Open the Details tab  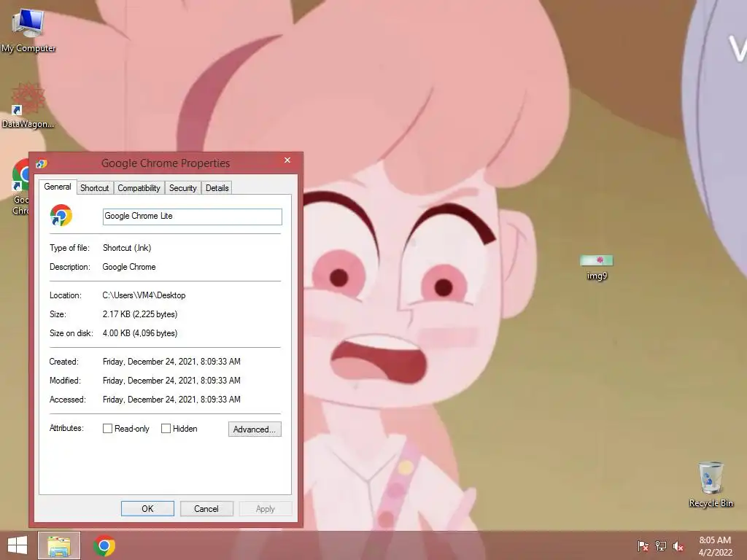pyautogui.click(x=217, y=188)
